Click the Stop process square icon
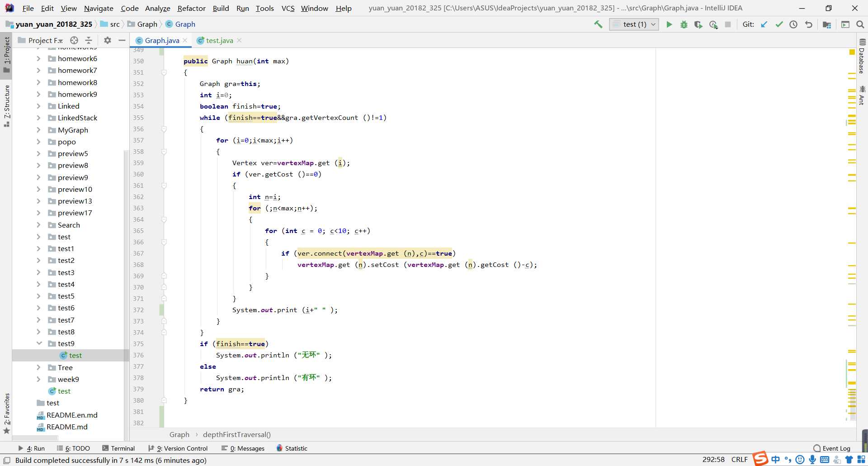Image resolution: width=868 pixels, height=466 pixels. 728,24
